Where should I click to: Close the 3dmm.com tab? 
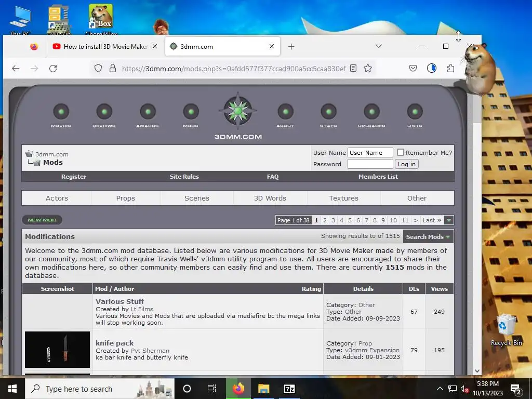tap(271, 46)
